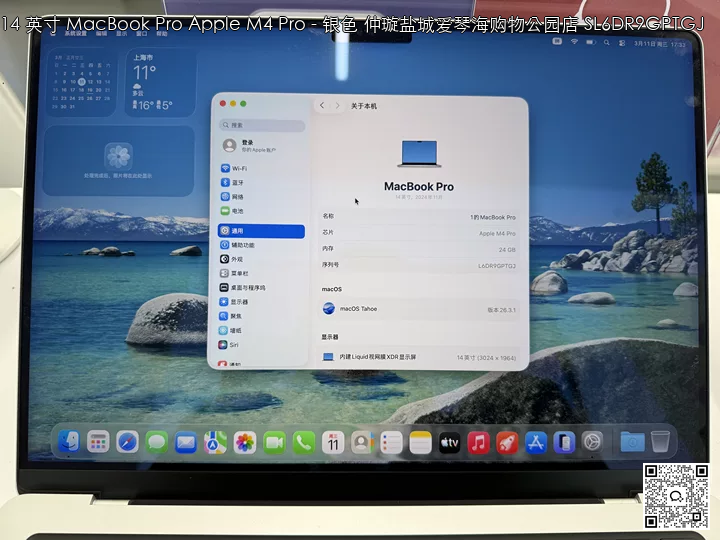
Task: Open Displays (显示器) settings in sidebar
Action: [240, 301]
